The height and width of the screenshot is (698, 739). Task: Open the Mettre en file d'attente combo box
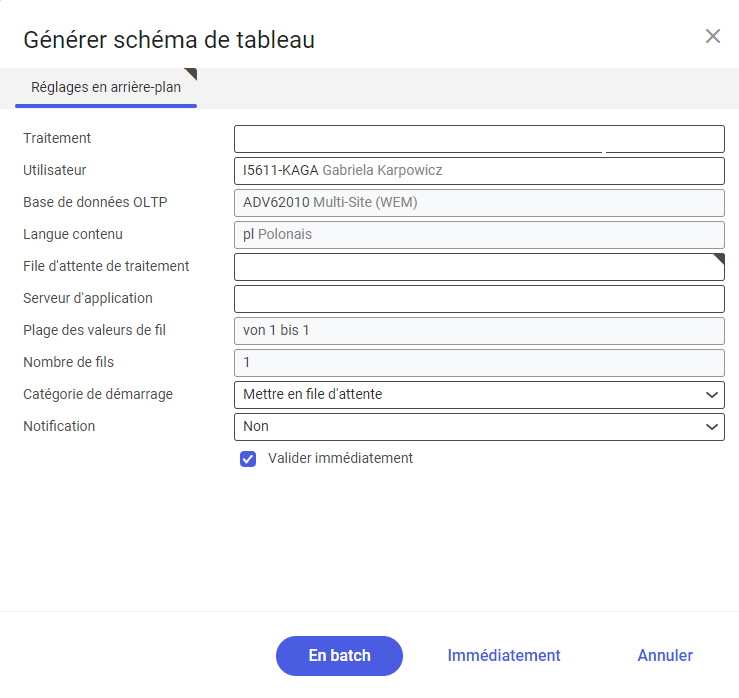479,395
